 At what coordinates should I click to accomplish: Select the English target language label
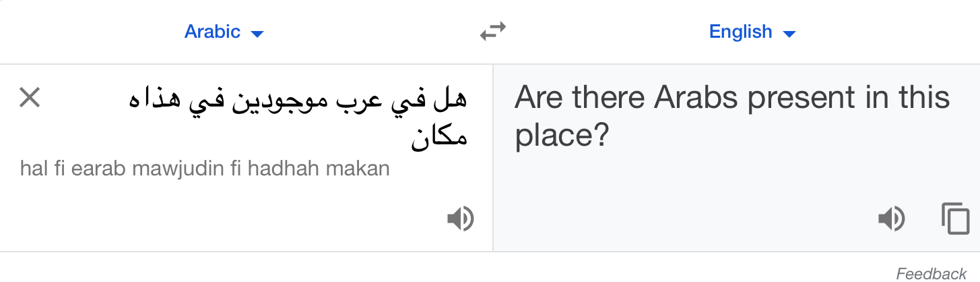(x=740, y=32)
